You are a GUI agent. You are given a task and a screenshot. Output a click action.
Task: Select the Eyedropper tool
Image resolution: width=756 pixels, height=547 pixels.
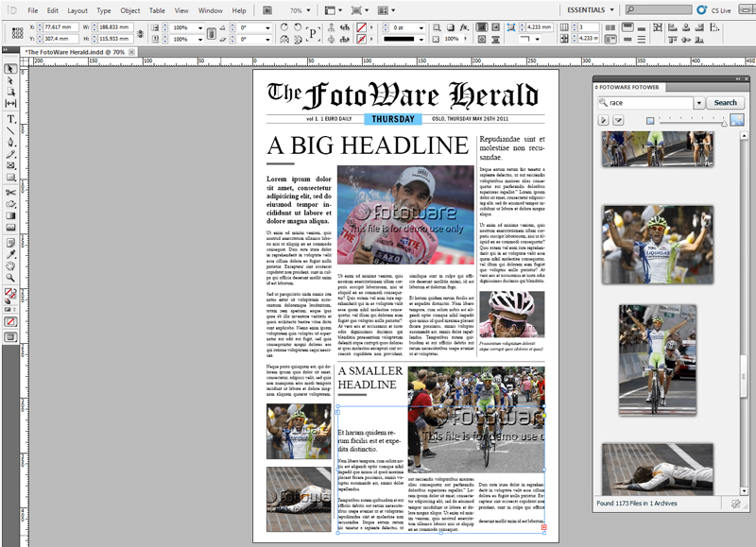coord(10,254)
